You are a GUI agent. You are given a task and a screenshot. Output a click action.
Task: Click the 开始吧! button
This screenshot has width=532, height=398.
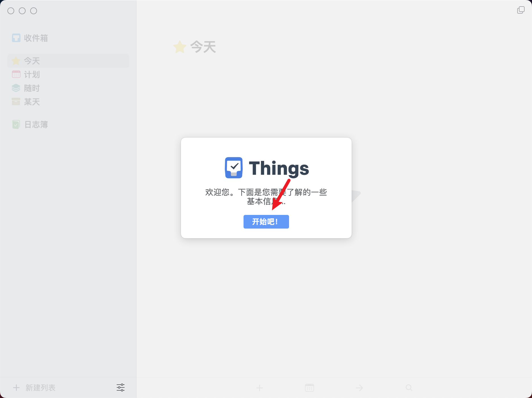pyautogui.click(x=266, y=222)
